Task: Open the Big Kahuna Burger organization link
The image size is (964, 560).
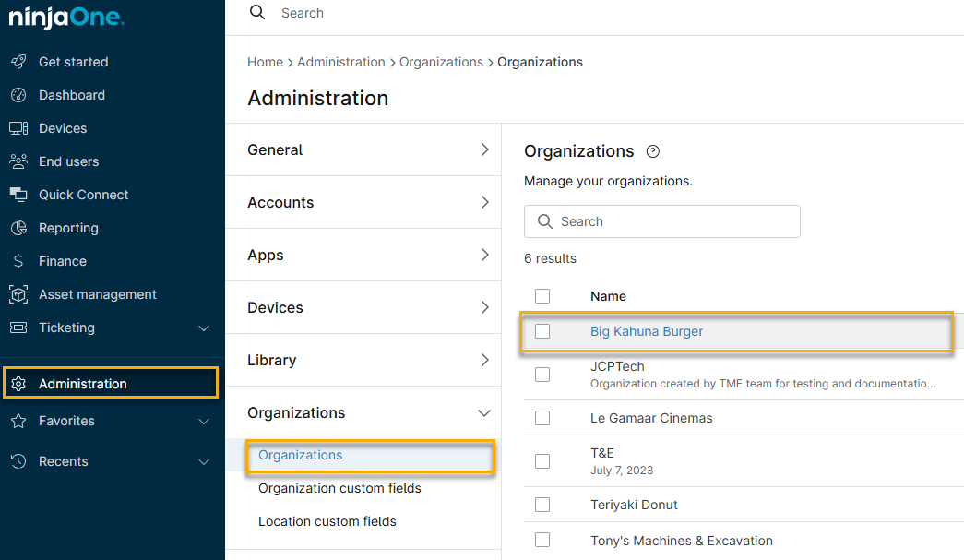Action: (647, 331)
